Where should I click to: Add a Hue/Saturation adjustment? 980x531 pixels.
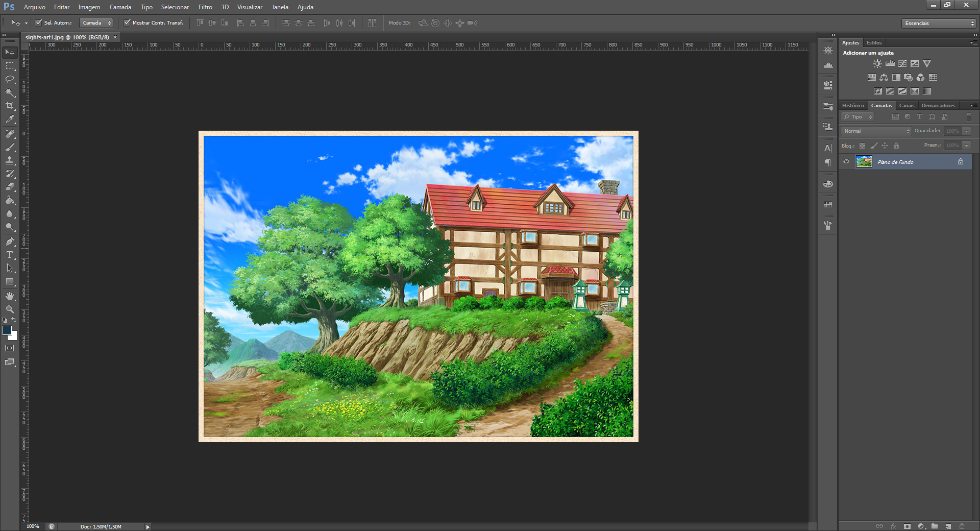(871, 78)
